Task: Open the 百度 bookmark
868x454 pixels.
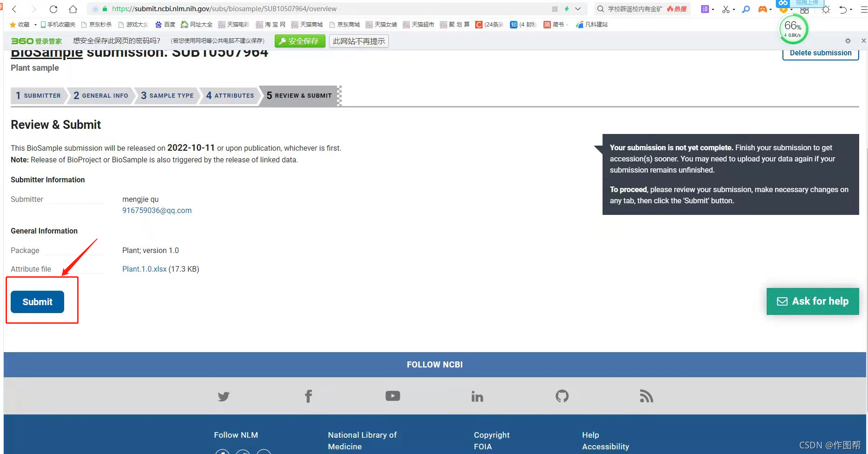Action: tap(165, 25)
